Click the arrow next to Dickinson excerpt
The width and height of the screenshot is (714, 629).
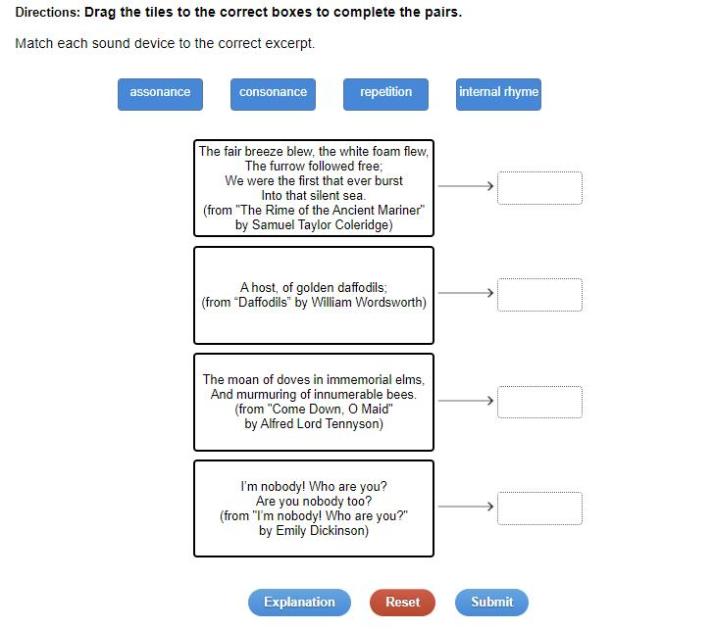point(466,506)
